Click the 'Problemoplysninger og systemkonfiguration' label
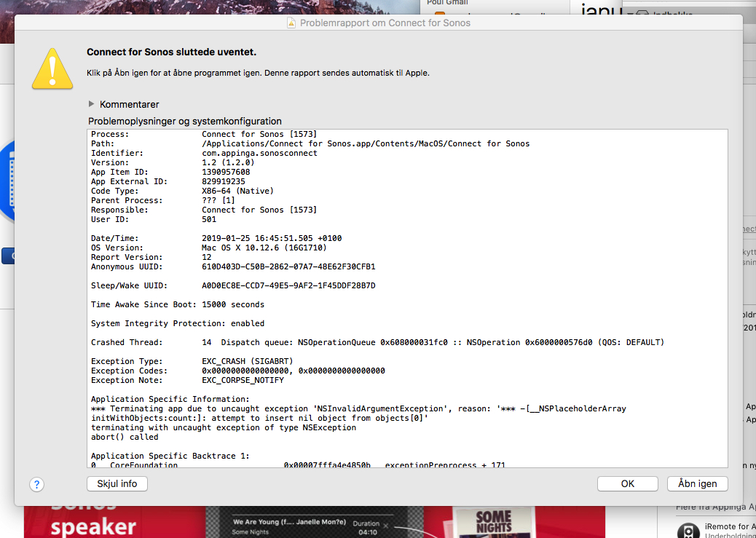 click(185, 121)
